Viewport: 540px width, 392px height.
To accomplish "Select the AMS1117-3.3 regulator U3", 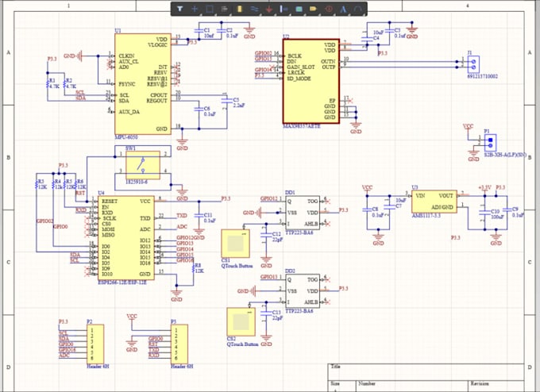I will 434,202.
